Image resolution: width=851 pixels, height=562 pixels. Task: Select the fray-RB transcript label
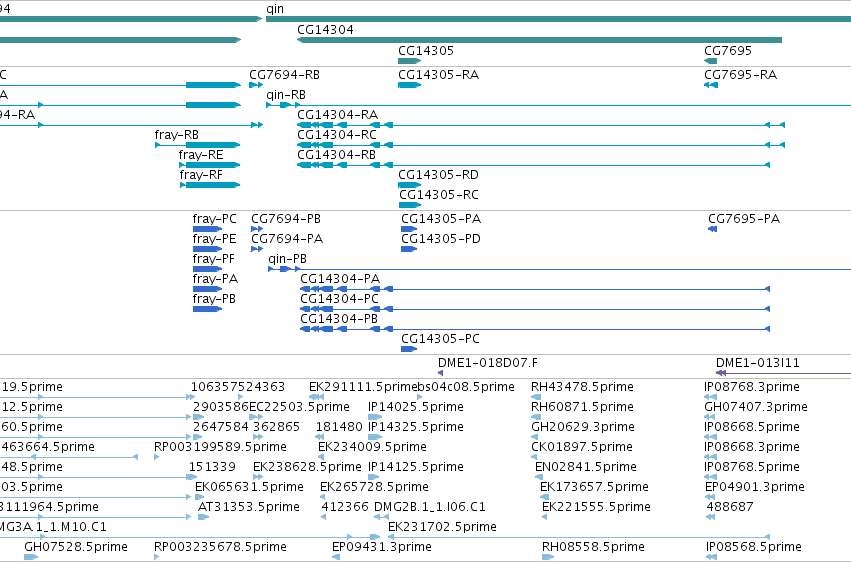tap(176, 135)
